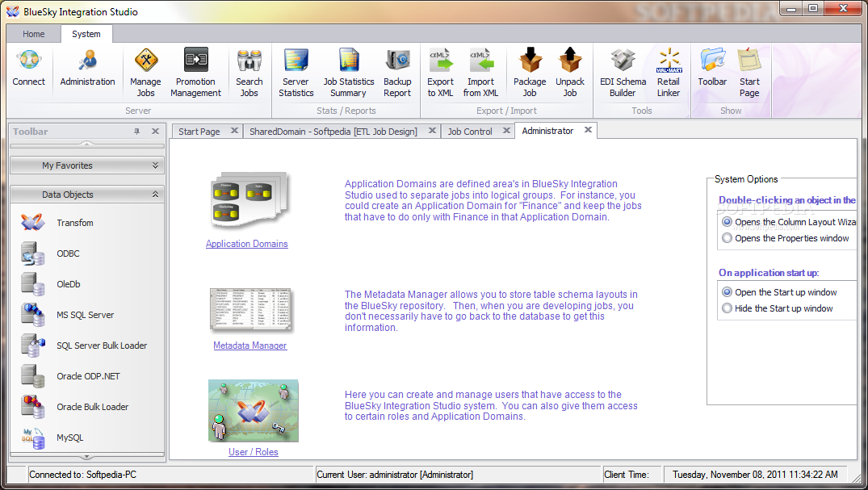Click the 'Connected to: Softpedia-PC' status text
Viewport: 868px width, 490px height.
[82, 475]
